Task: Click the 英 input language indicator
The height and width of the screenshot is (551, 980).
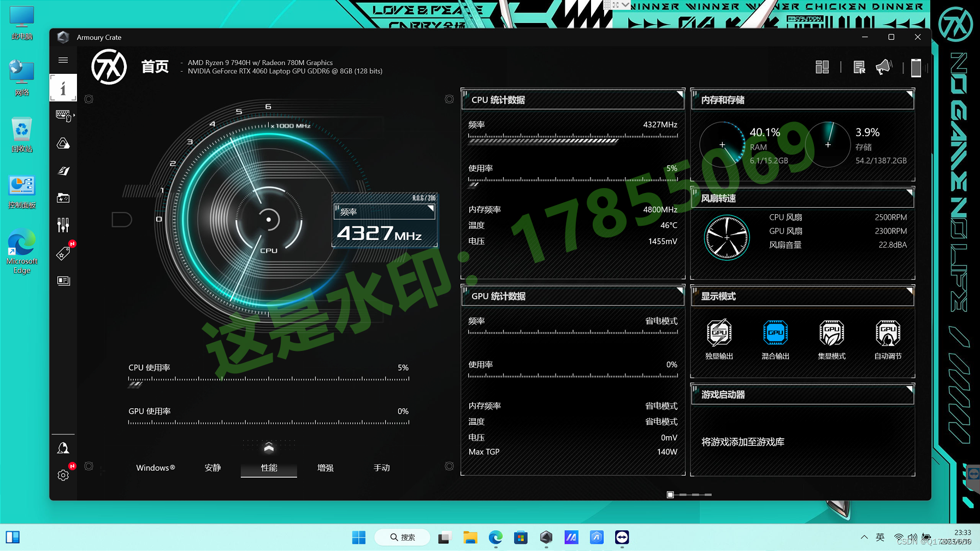Action: point(880,537)
